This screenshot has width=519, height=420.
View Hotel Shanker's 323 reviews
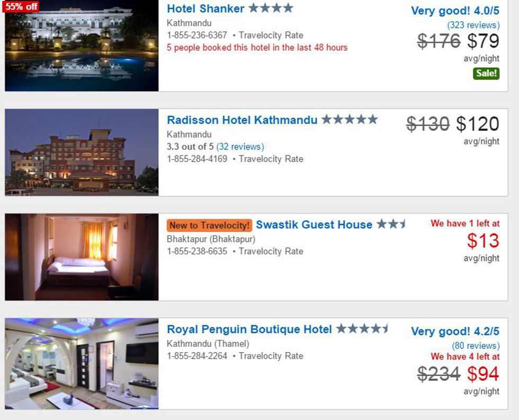pos(473,25)
